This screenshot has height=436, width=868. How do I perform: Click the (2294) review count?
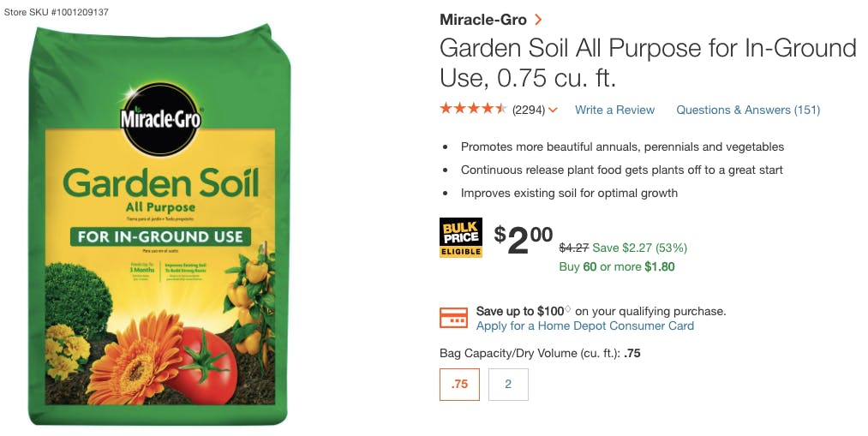(x=529, y=110)
